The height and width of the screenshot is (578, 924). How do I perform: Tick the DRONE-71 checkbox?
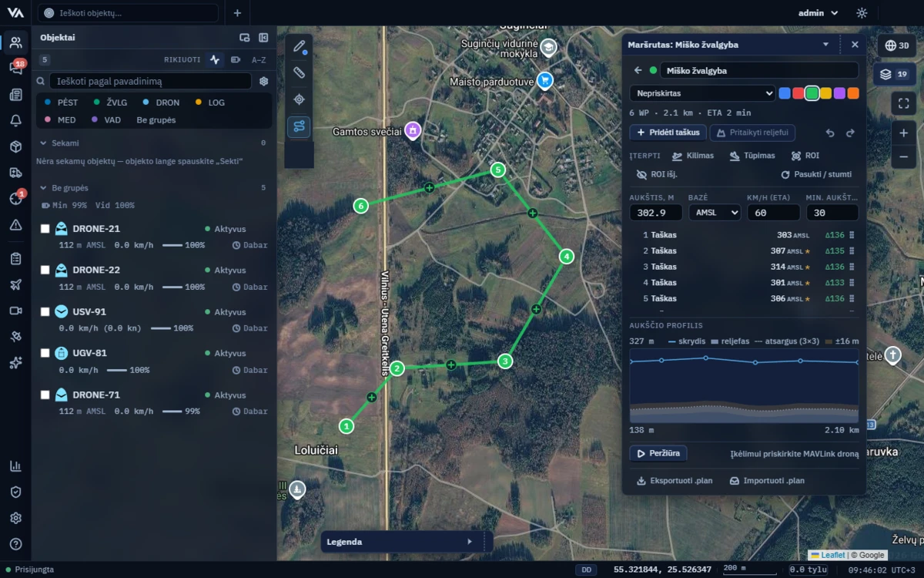(45, 395)
